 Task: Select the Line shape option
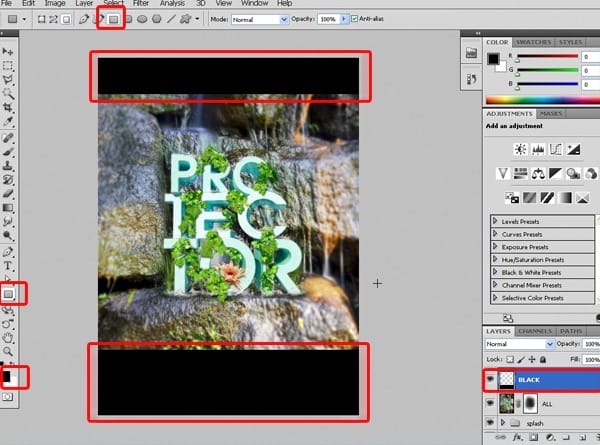tap(171, 19)
